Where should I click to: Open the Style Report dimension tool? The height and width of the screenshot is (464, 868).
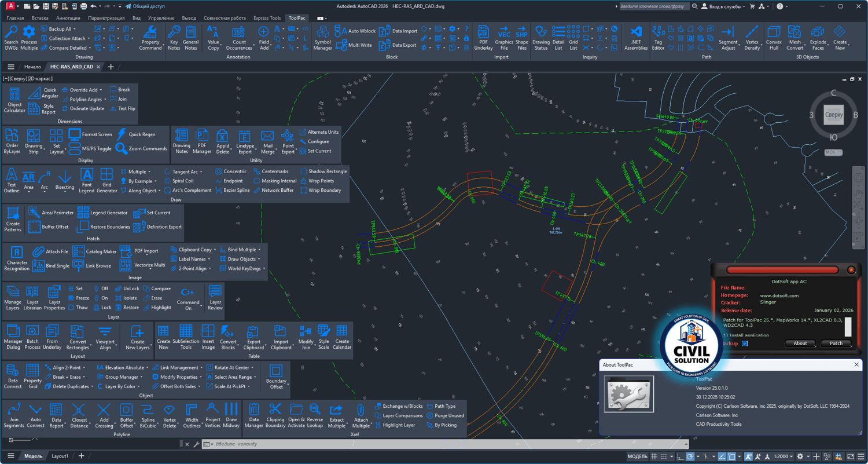(x=42, y=108)
